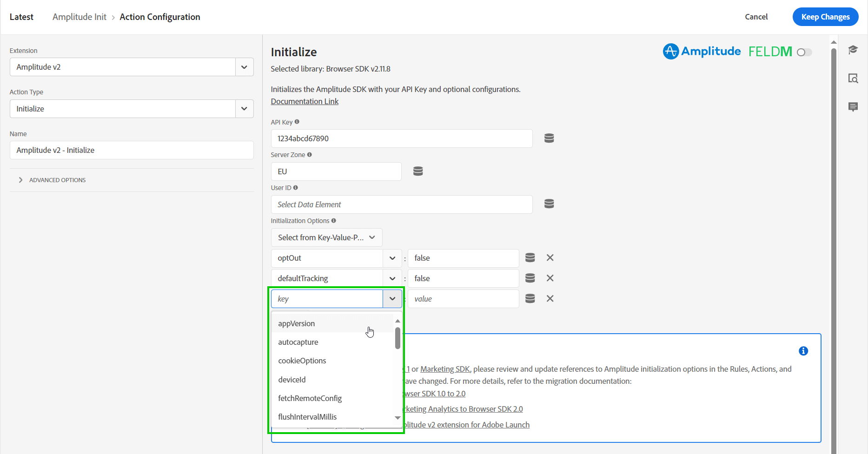Image resolution: width=868 pixels, height=454 pixels.
Task: Click Keep Changes button
Action: click(825, 17)
